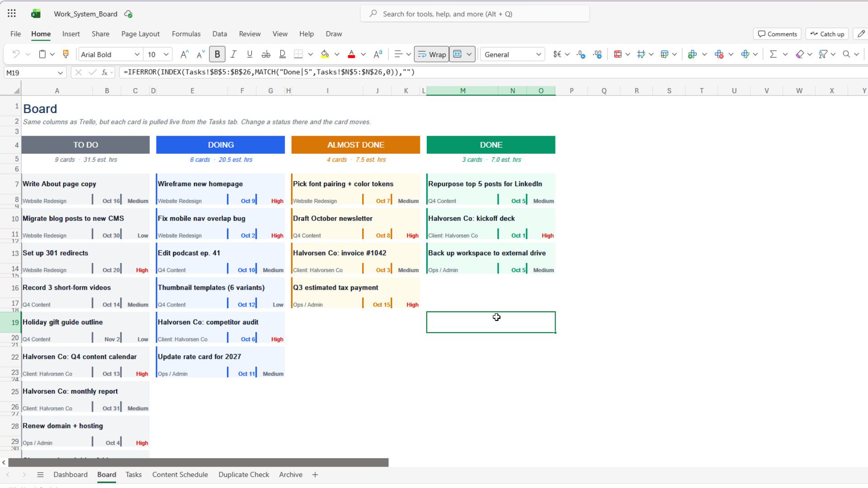Open the font name dropdown Arial Bold
The width and height of the screenshot is (868, 488).
coord(137,54)
